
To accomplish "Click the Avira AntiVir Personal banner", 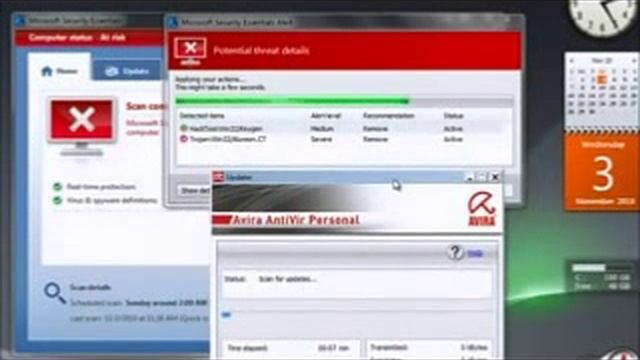I will (357, 209).
